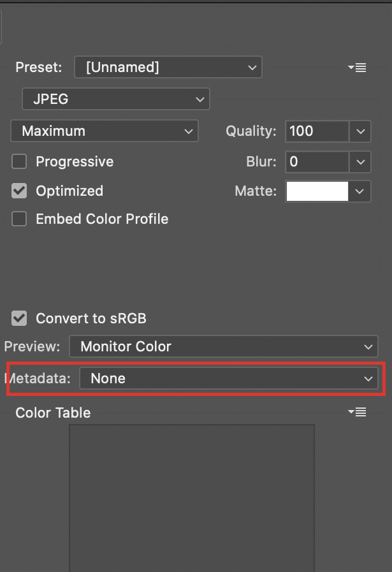
Task: Click the Color Table panel title
Action: tap(53, 413)
